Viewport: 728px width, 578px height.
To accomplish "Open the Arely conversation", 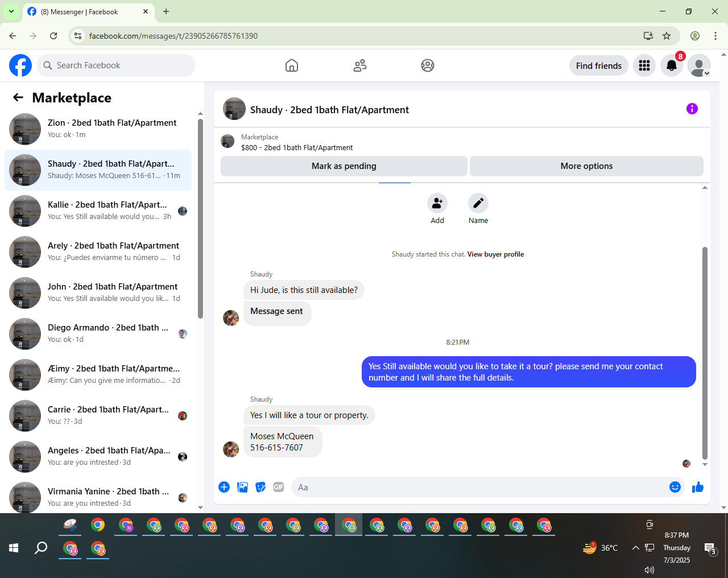I will click(98, 252).
